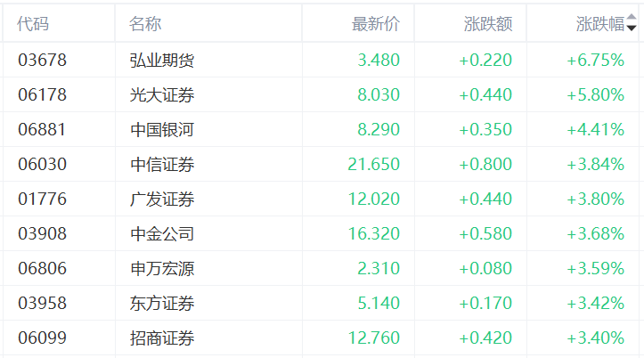Screen dimensions: 644x358
Task: Click percentage change +3.59%
Action: pyautogui.click(x=596, y=269)
